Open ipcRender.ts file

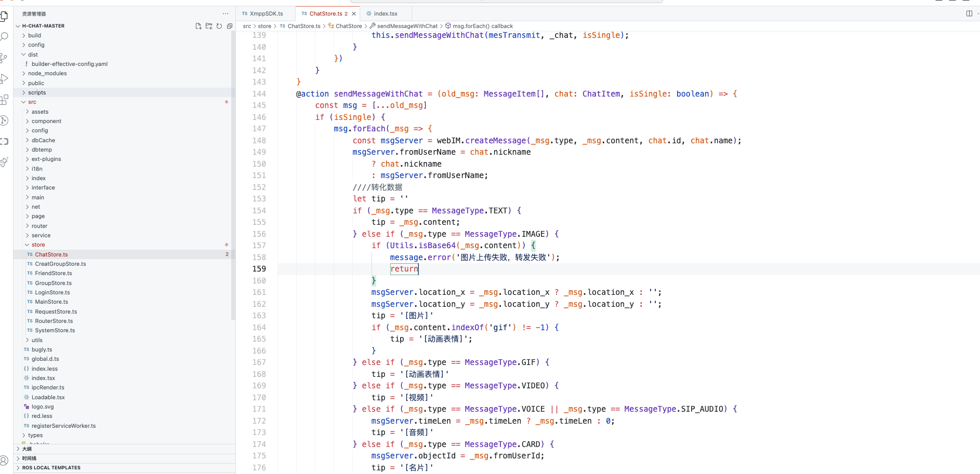click(x=125, y=387)
